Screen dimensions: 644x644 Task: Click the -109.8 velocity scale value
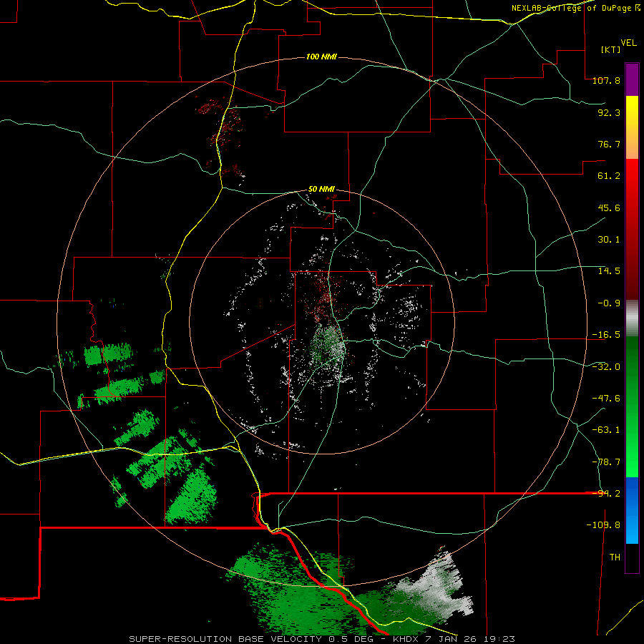603,525
